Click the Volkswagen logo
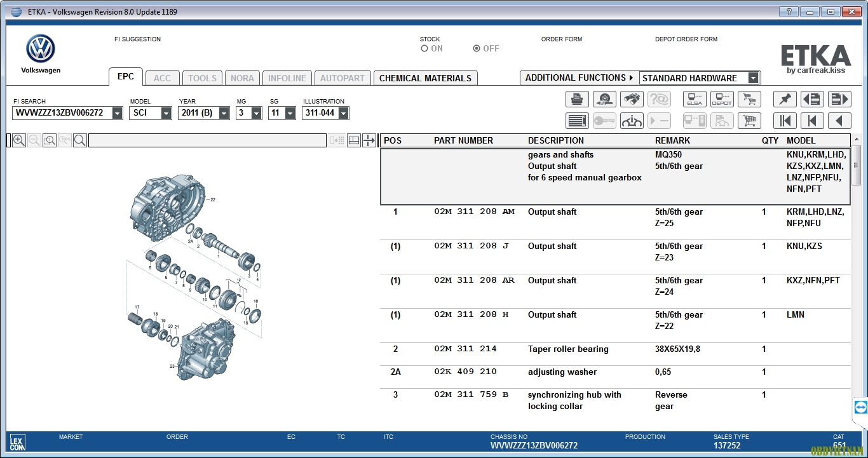The image size is (868, 458). click(x=41, y=49)
